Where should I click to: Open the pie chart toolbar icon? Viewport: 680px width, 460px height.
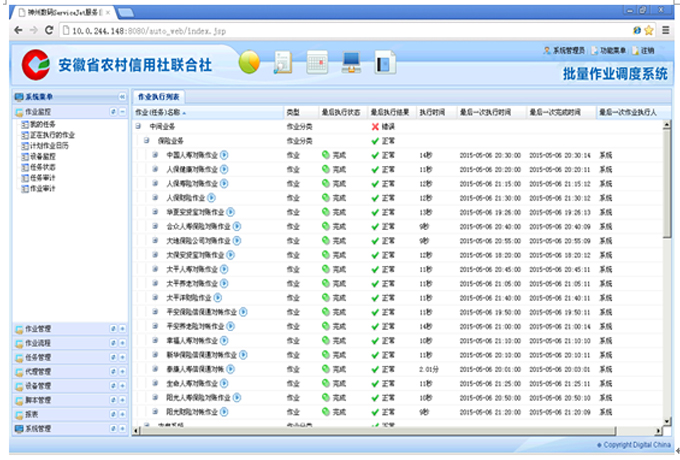pyautogui.click(x=249, y=62)
